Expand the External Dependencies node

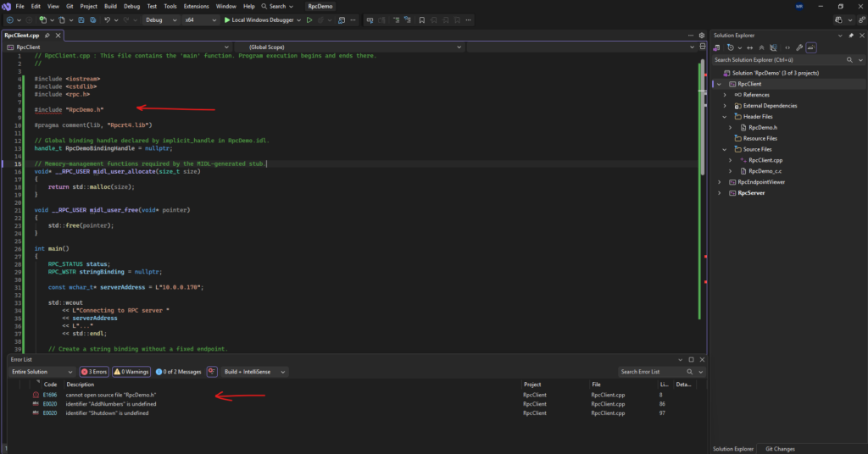tap(725, 106)
